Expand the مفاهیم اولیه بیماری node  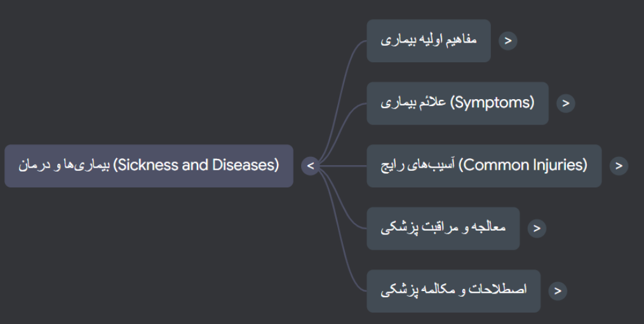click(507, 41)
